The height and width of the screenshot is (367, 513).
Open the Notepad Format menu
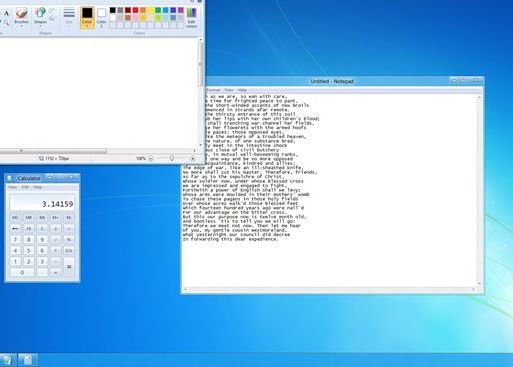pyautogui.click(x=213, y=90)
